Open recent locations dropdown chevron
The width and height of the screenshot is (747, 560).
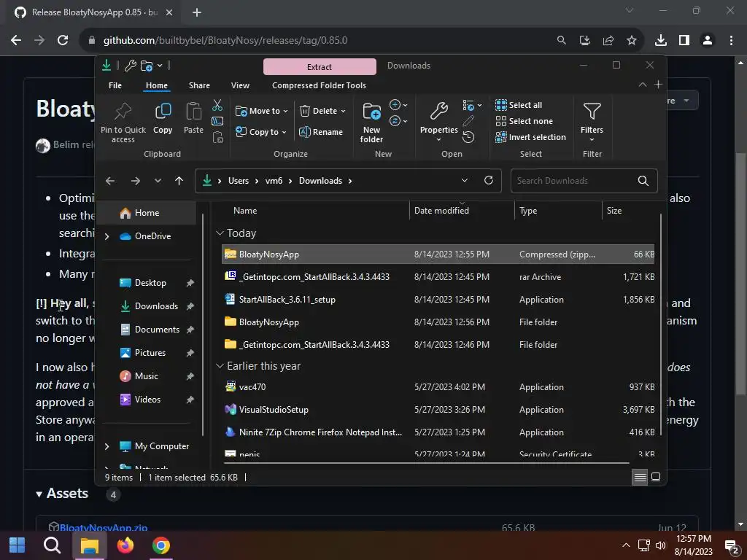(x=158, y=181)
